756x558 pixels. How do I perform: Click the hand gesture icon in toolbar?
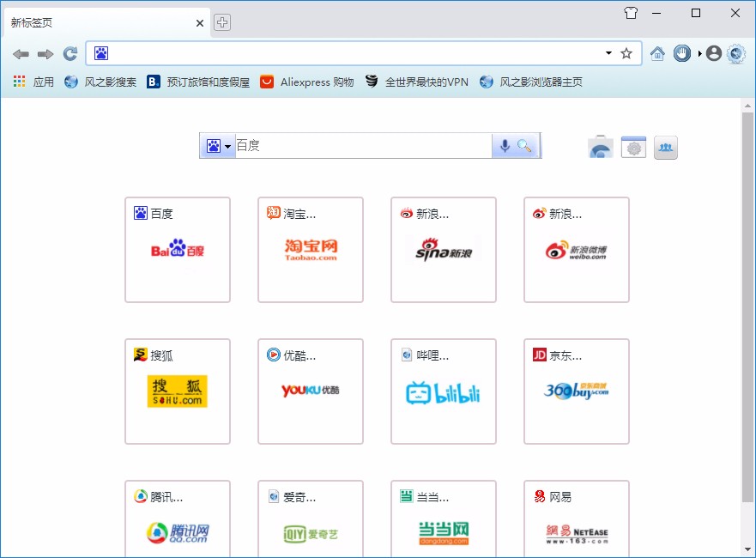click(681, 52)
